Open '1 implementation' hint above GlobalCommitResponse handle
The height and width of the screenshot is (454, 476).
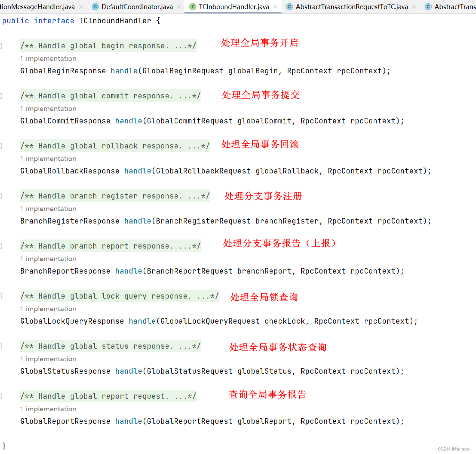coord(48,108)
